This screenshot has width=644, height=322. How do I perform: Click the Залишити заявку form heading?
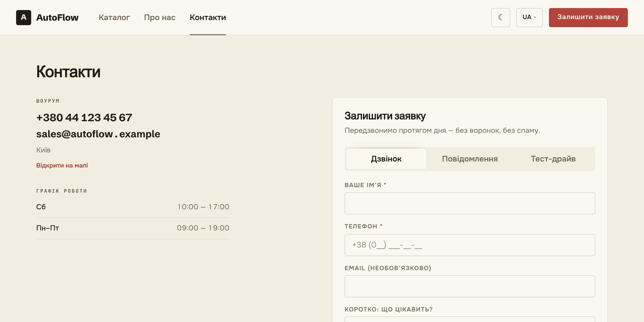coord(385,116)
